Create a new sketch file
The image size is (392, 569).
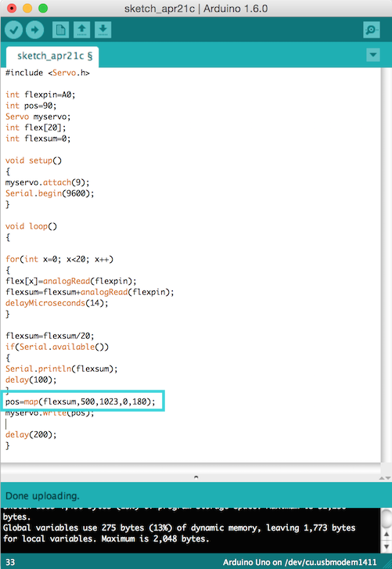60,30
